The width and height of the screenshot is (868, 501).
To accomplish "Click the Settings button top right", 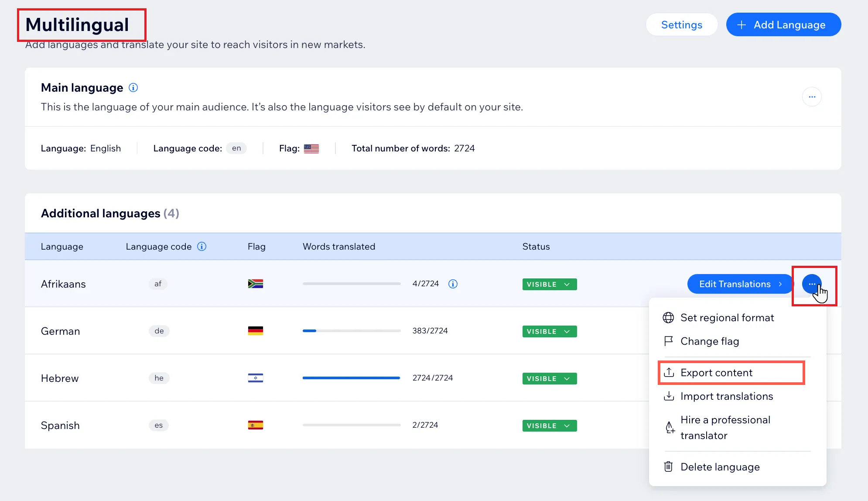I will [x=681, y=24].
